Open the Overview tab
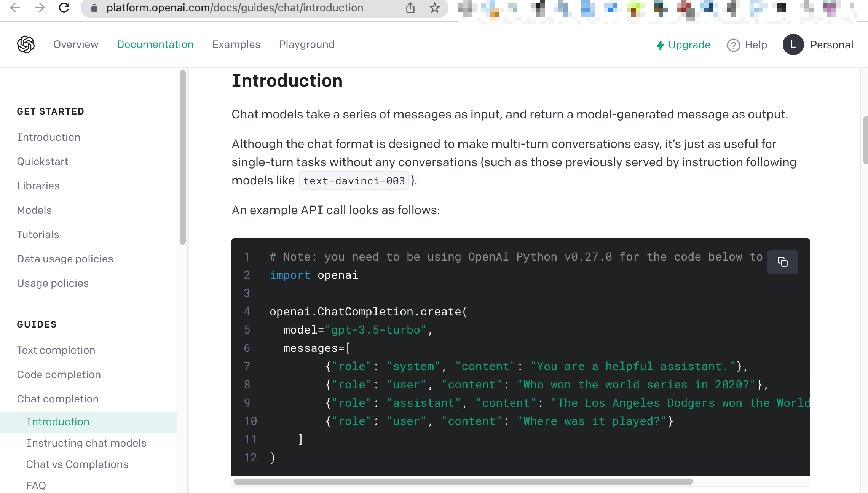The image size is (868, 493). tap(76, 45)
